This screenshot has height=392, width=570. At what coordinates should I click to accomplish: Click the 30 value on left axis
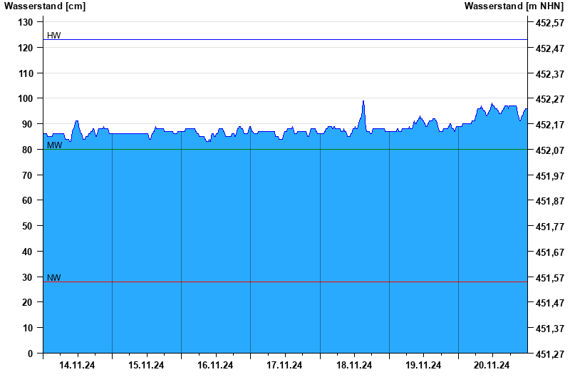click(27, 277)
